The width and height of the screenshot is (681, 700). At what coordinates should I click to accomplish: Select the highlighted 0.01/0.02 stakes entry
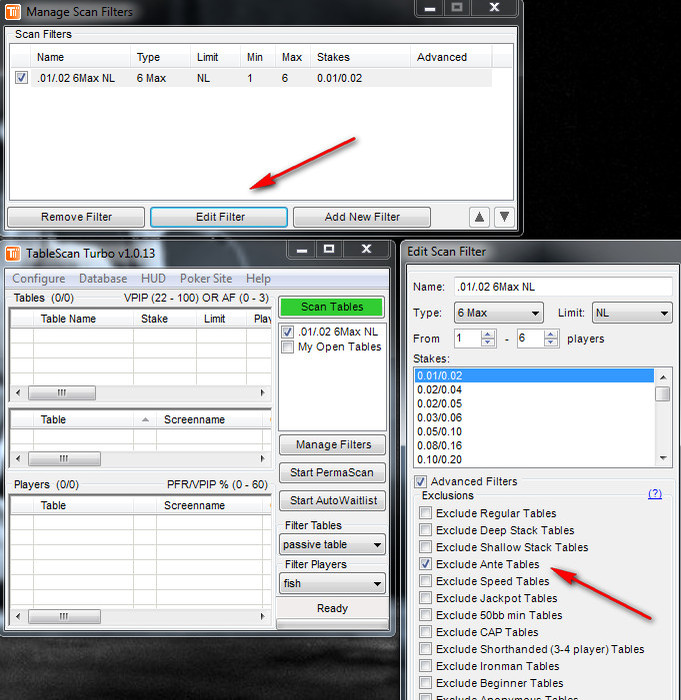coord(534,375)
